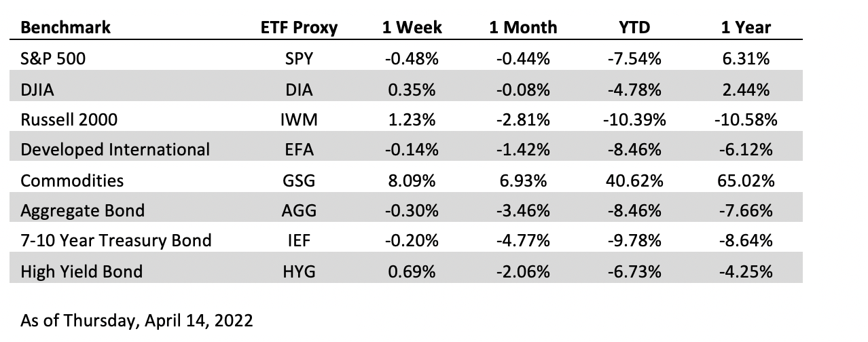Select the 1 Month column header

point(522,28)
